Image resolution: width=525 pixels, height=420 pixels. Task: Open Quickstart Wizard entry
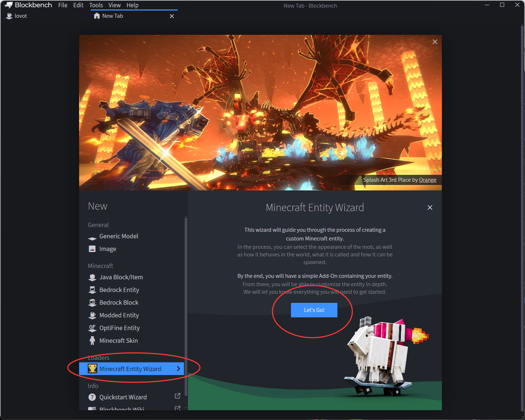[x=131, y=397]
